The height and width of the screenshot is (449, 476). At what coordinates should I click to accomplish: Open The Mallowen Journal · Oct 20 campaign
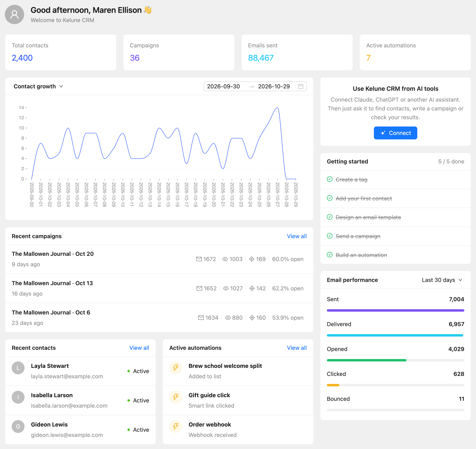tap(53, 254)
